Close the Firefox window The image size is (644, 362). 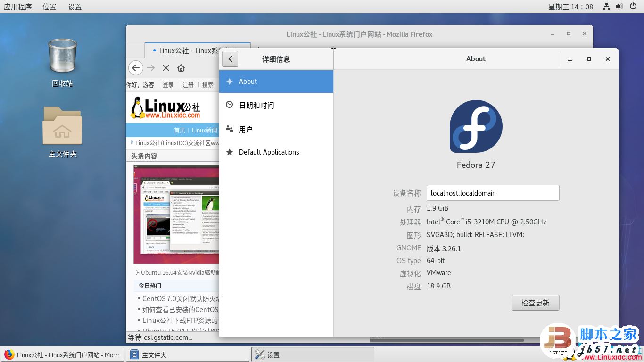pyautogui.click(x=585, y=34)
